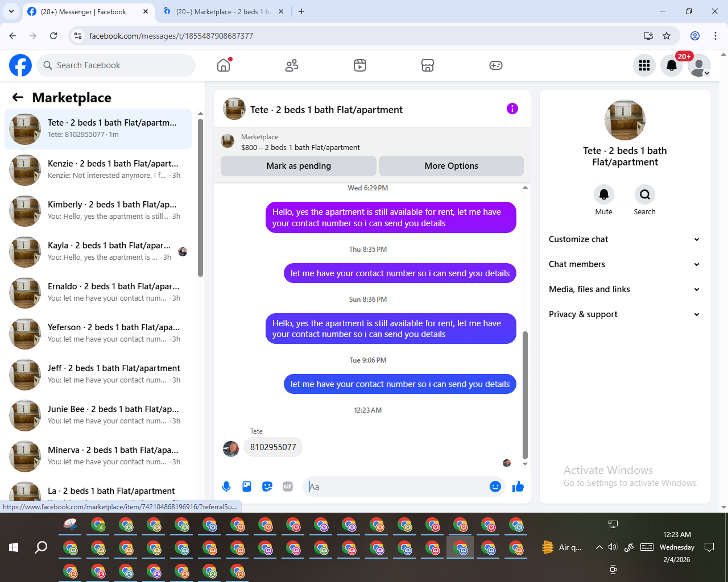
Task: Open conversation information purple icon
Action: click(x=512, y=109)
